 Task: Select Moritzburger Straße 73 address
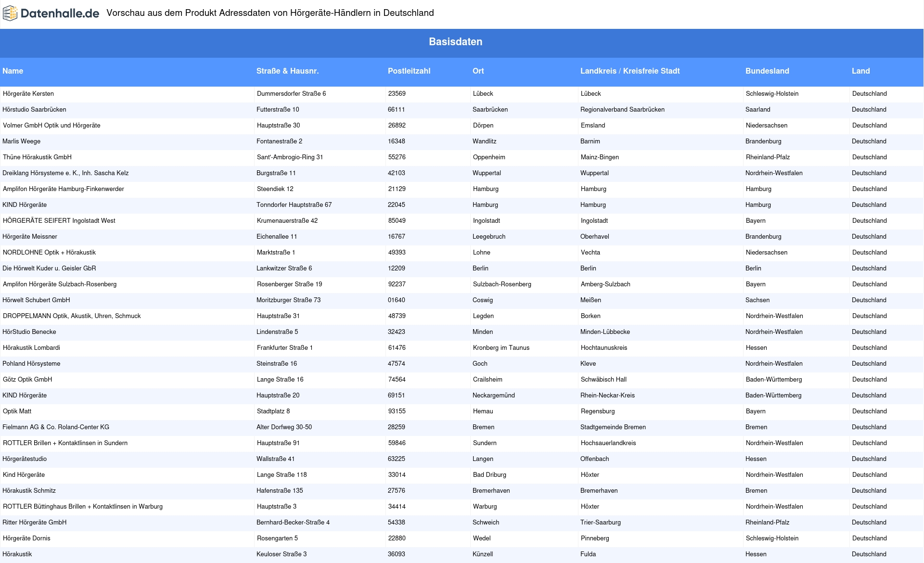coord(289,300)
